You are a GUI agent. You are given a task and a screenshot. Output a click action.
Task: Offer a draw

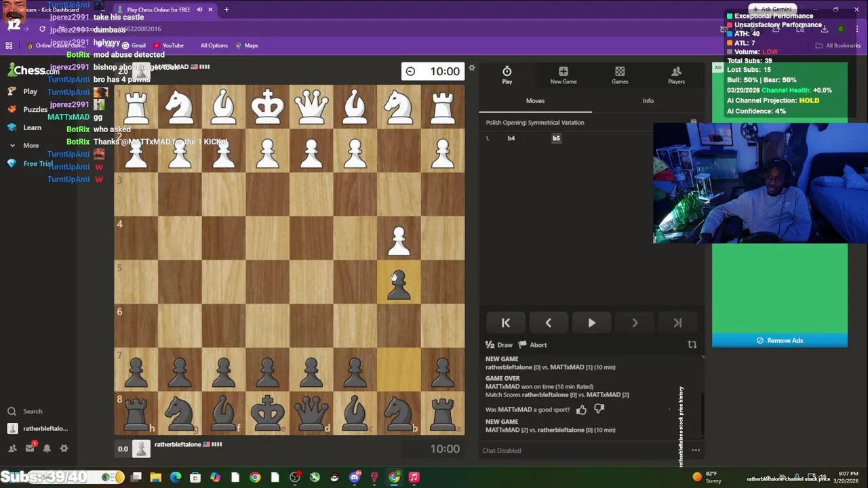[x=499, y=345]
